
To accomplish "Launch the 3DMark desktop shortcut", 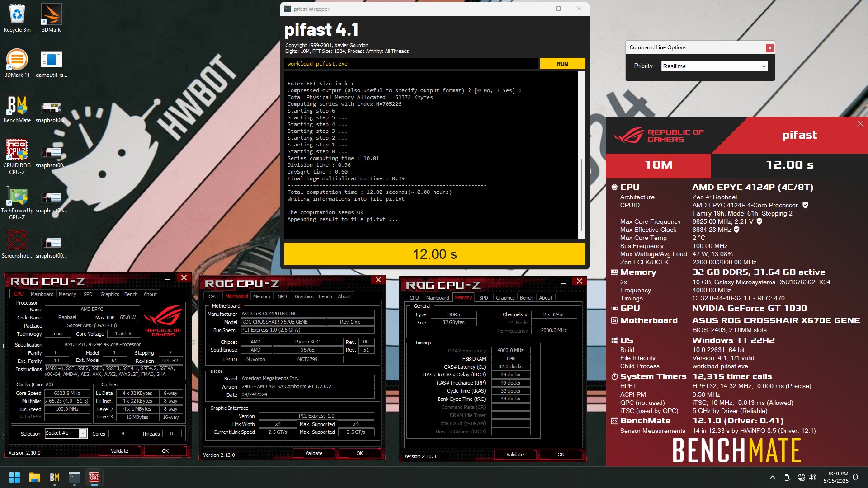I will coord(51,18).
